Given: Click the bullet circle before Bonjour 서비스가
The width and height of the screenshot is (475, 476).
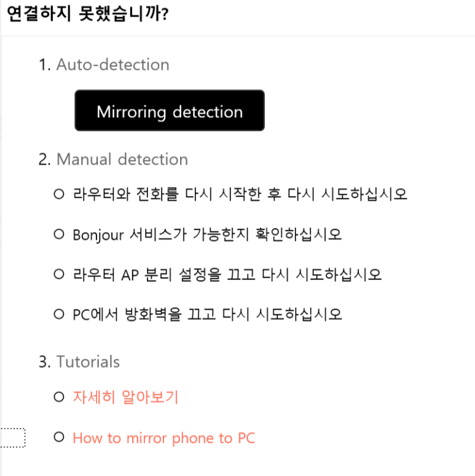Looking at the screenshot, I should 59,234.
